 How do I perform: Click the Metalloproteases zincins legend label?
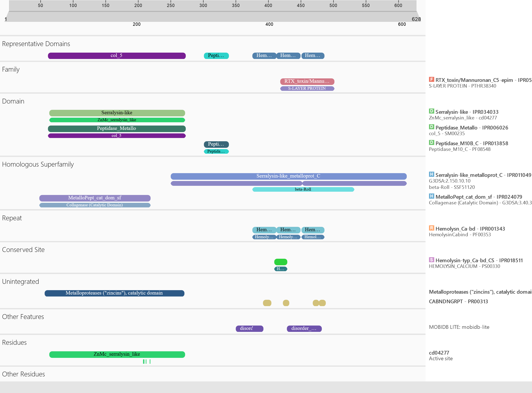(480, 292)
